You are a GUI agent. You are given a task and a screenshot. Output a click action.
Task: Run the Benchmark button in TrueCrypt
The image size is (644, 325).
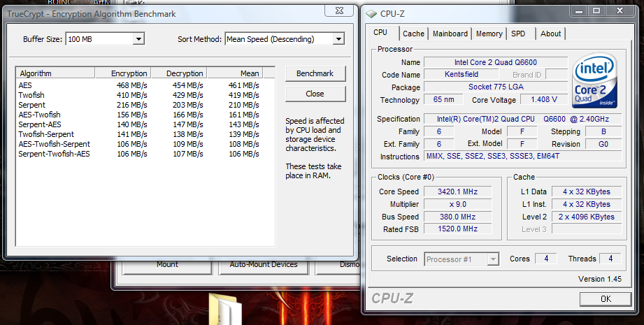[315, 73]
